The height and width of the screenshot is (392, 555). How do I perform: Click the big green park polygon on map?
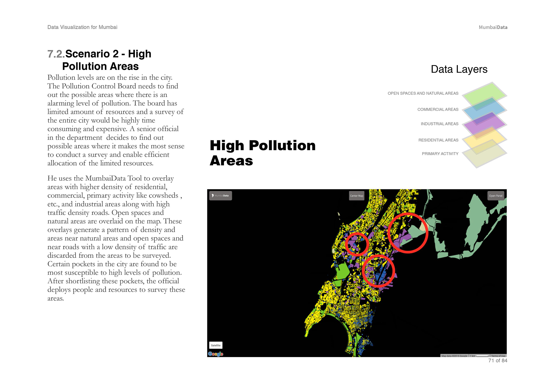coord(343,271)
